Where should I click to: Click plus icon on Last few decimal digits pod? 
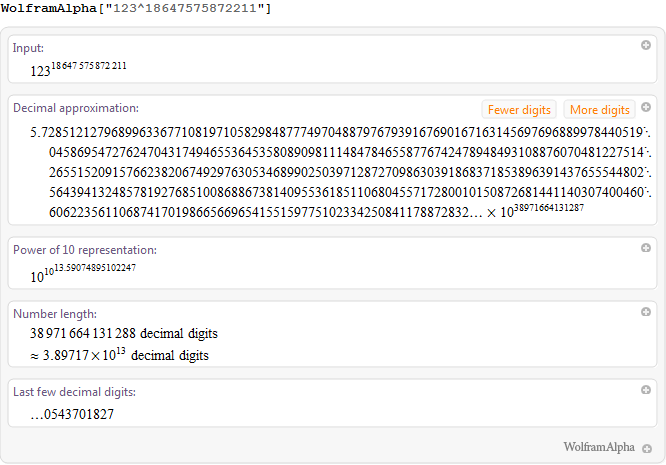click(646, 390)
